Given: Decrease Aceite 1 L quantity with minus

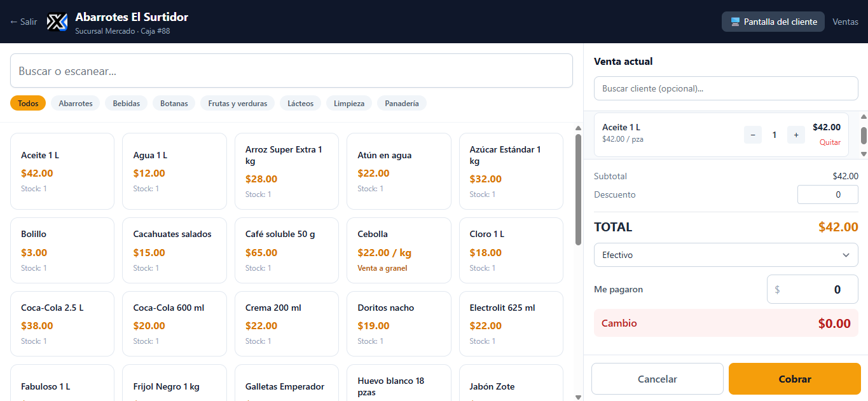Looking at the screenshot, I should 753,135.
